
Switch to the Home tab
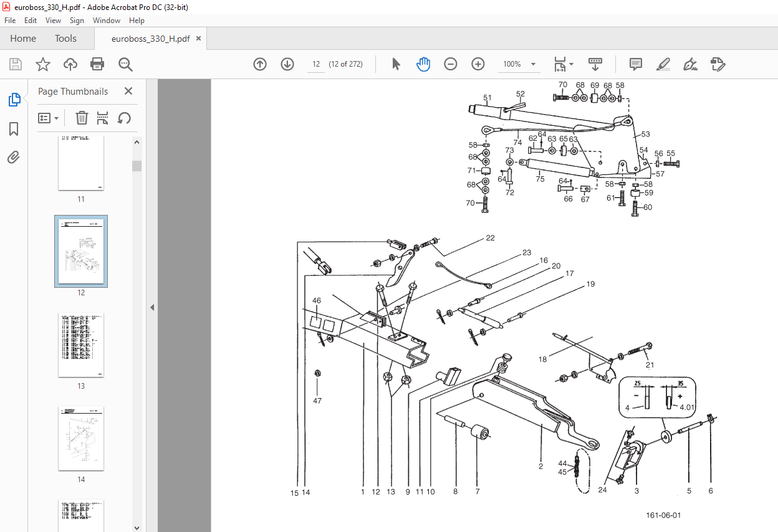[23, 39]
